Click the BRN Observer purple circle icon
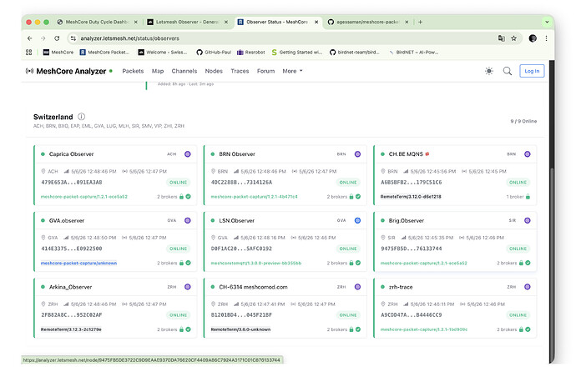The height and width of the screenshot is (392, 576). (357, 154)
